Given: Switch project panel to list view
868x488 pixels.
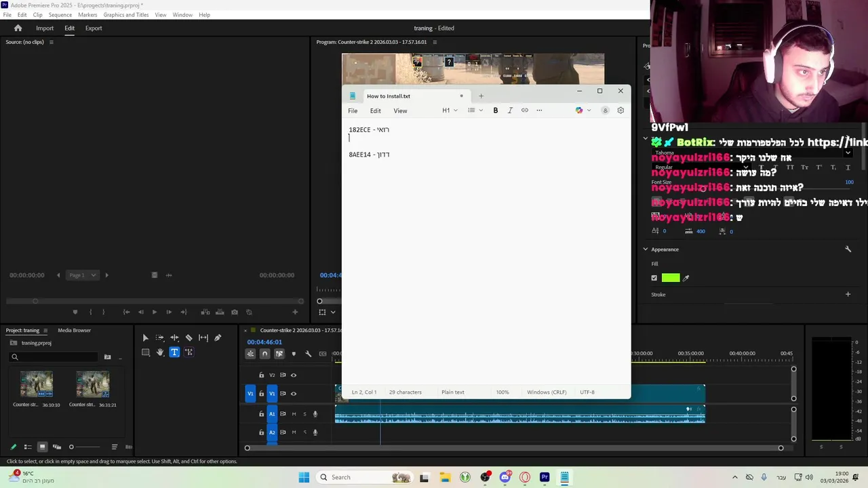Looking at the screenshot, I should click(x=28, y=447).
